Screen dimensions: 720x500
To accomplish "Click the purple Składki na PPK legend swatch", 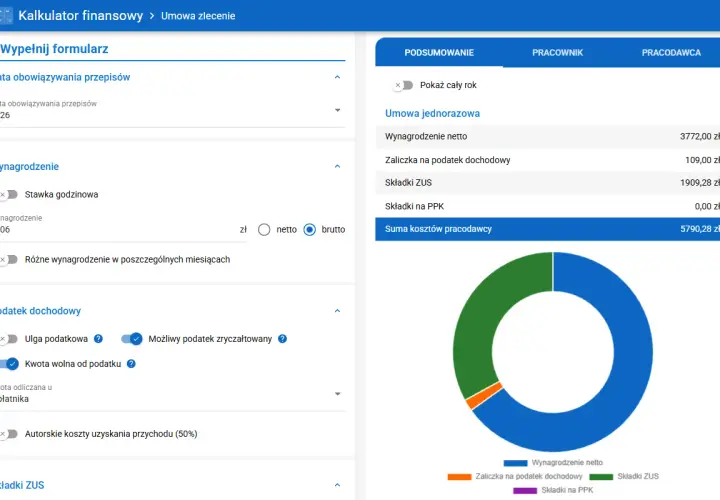I will tap(525, 490).
